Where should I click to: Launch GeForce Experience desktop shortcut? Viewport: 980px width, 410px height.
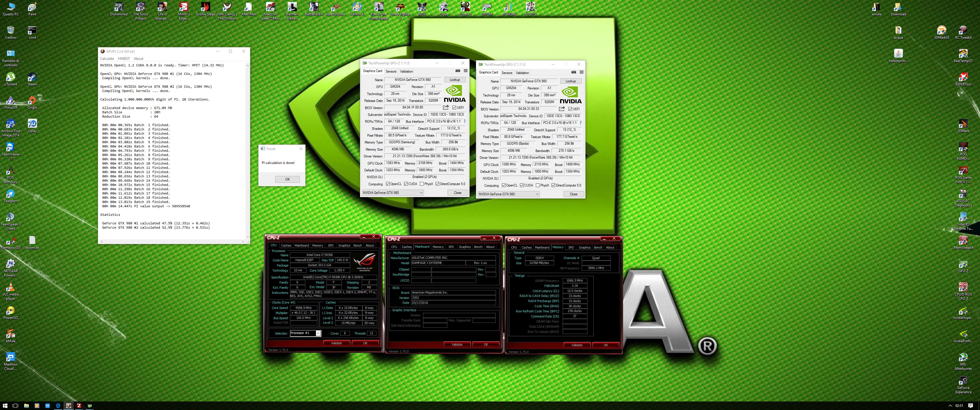pos(963,385)
